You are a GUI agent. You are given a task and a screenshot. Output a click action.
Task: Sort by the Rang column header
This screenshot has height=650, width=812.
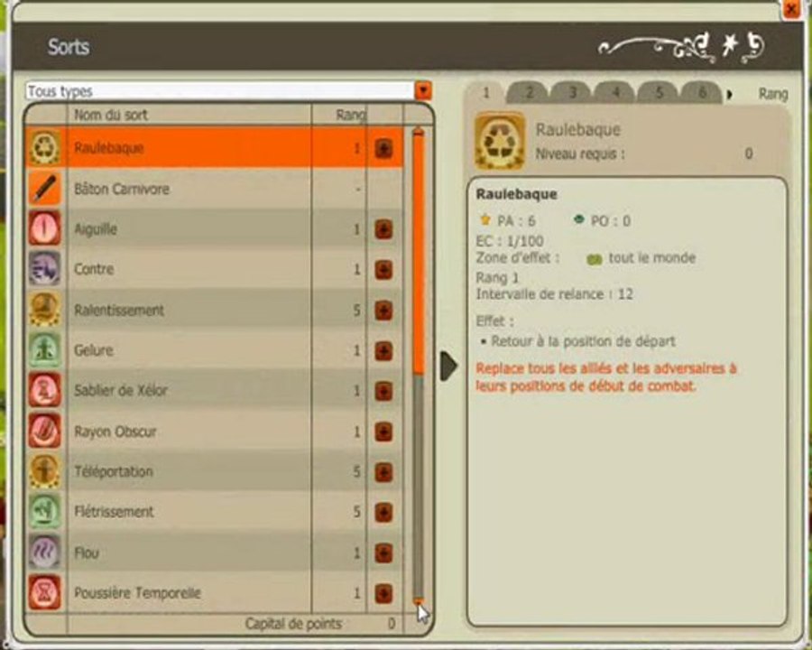click(x=351, y=115)
